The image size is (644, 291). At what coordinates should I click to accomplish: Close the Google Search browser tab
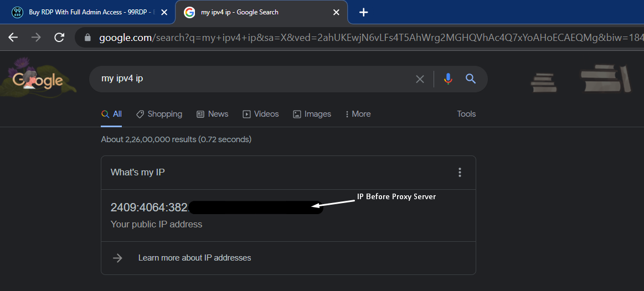point(336,12)
